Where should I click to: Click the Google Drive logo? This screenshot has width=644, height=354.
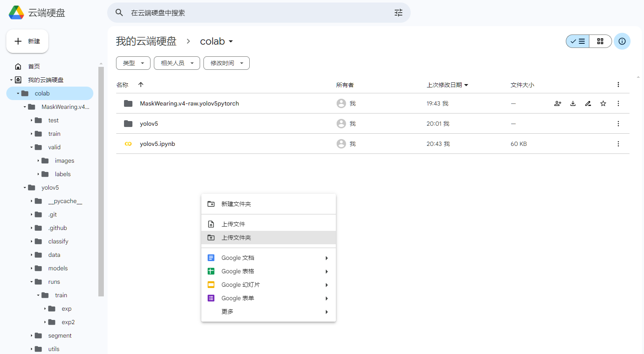point(16,13)
